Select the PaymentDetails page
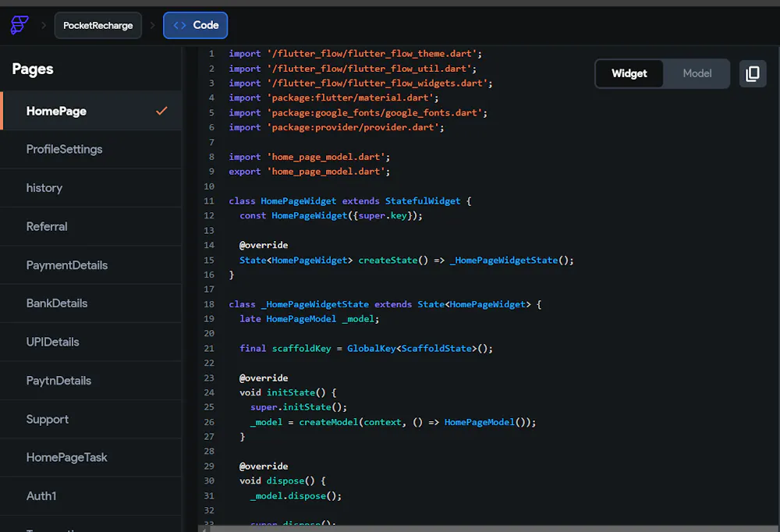780x532 pixels. tap(91, 265)
